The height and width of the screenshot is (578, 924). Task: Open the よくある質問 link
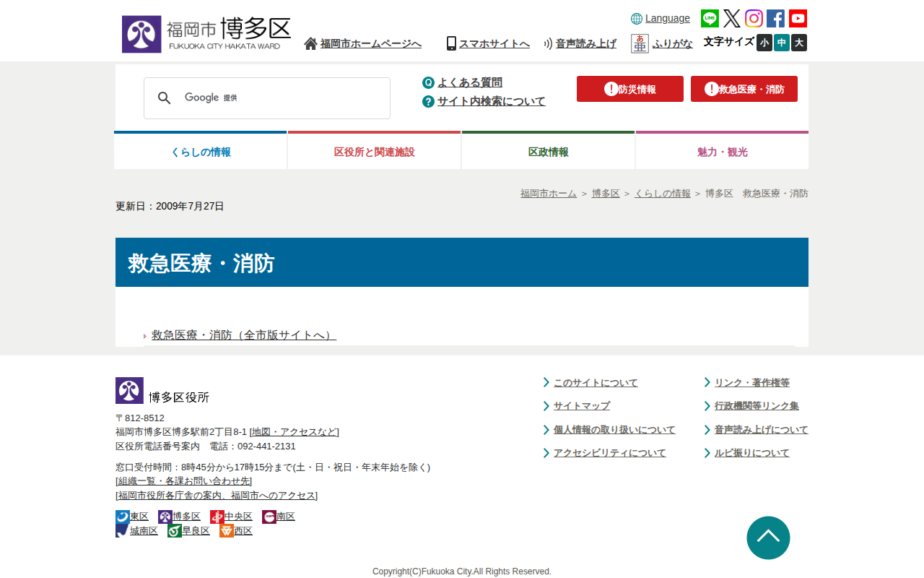[x=470, y=82]
